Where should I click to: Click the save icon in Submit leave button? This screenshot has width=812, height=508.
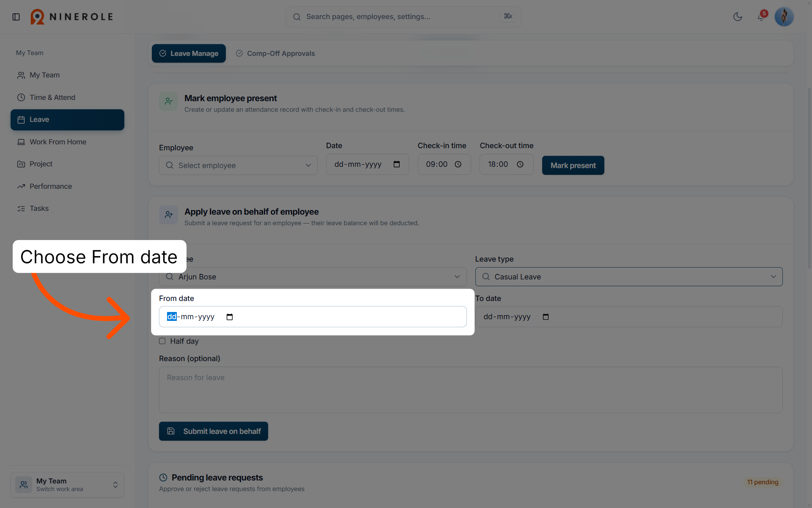click(x=171, y=431)
